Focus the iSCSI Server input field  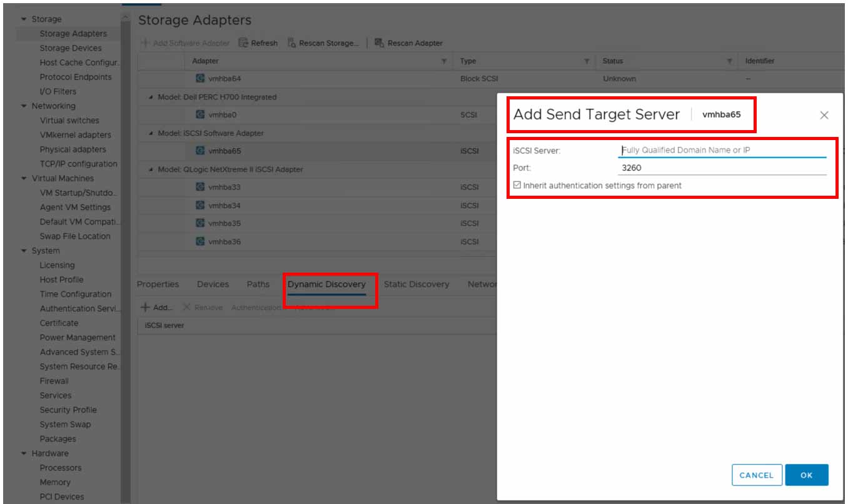click(x=722, y=150)
